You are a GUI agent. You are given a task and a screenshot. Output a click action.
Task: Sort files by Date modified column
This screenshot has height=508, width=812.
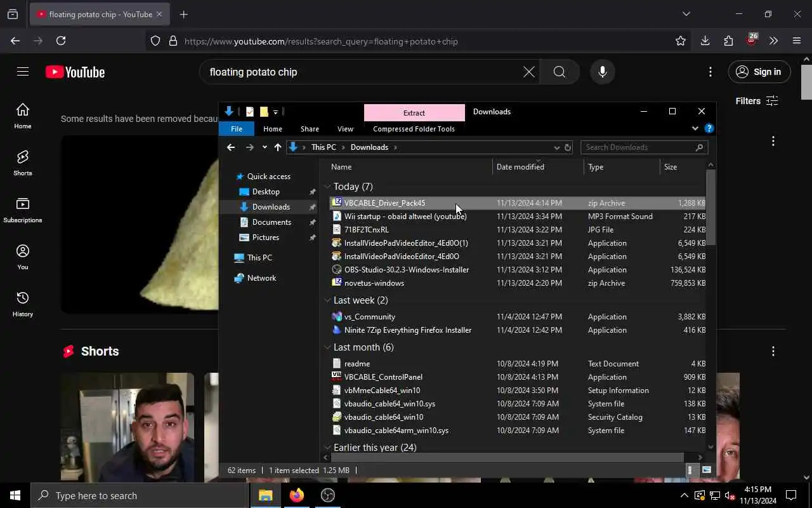(538, 167)
